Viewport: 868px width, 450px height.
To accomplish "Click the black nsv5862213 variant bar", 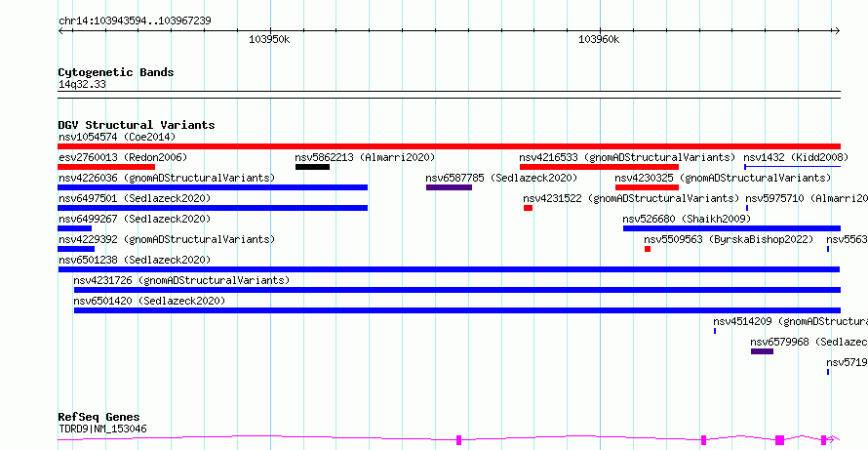I will tap(312, 167).
